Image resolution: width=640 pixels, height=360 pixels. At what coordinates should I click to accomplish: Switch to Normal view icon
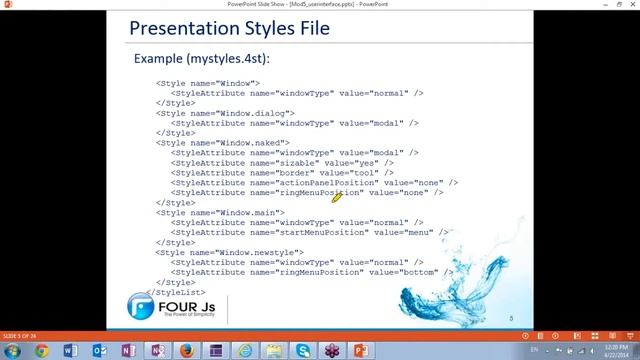577,336
